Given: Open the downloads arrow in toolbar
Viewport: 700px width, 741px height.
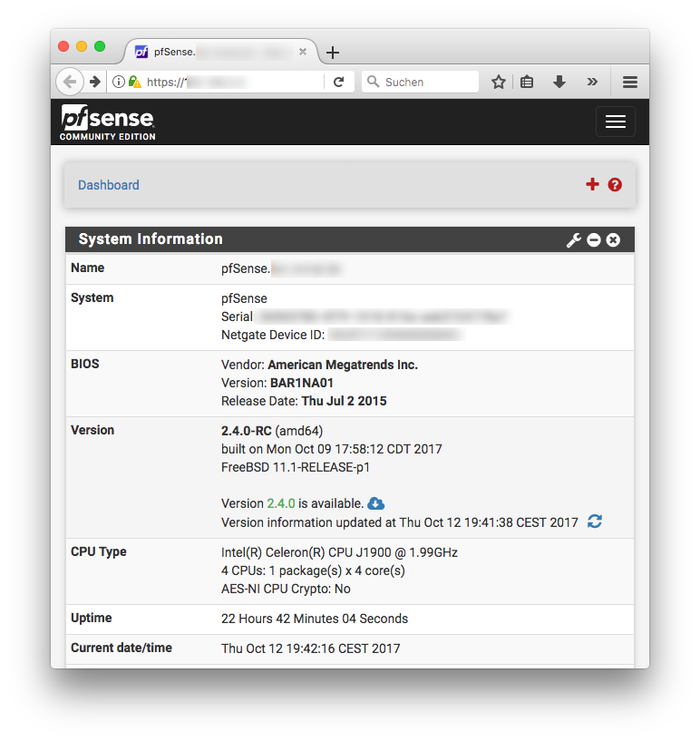Looking at the screenshot, I should point(559,82).
